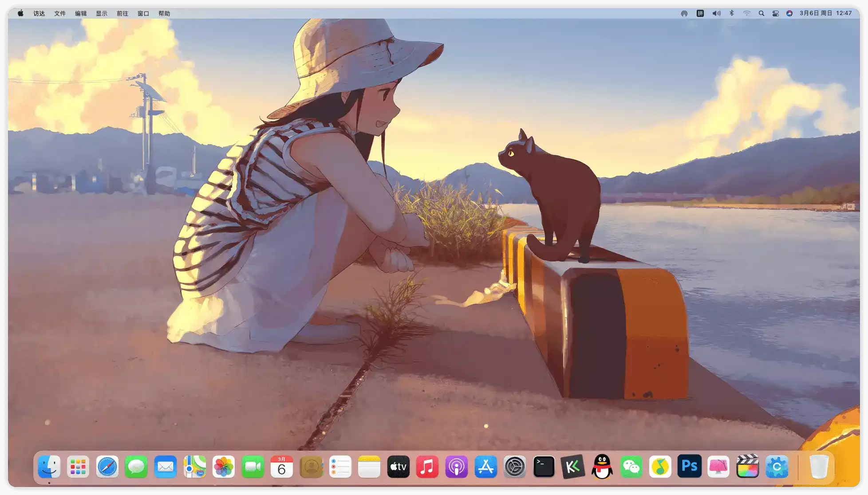Open Spotlight search magnifier
Image resolution: width=868 pixels, height=495 pixels.
coord(761,13)
